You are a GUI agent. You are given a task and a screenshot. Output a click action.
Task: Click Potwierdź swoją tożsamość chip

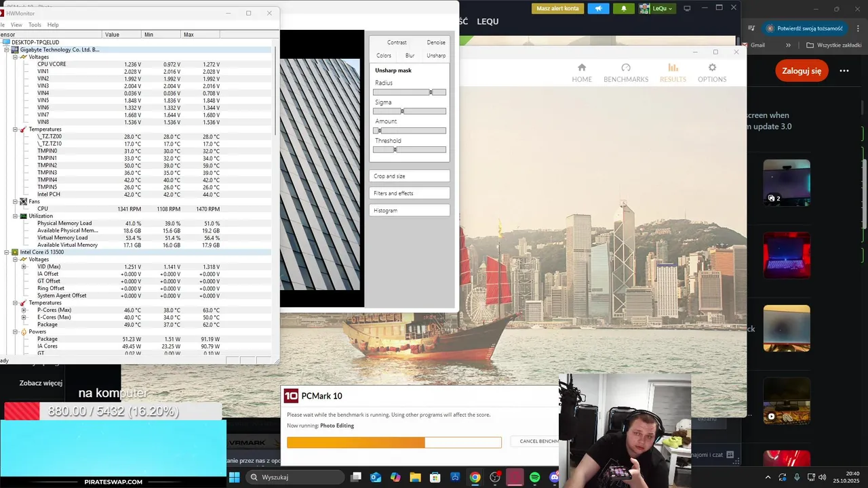(805, 28)
